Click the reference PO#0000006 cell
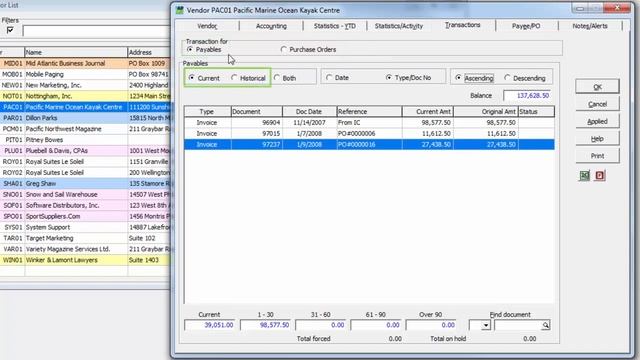This screenshot has height=360, width=640. click(369, 133)
